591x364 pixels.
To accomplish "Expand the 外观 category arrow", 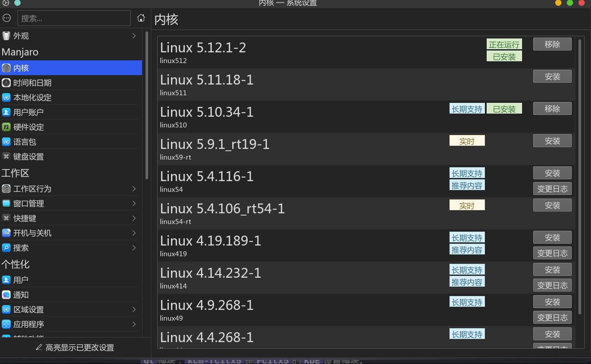I will click(x=134, y=36).
